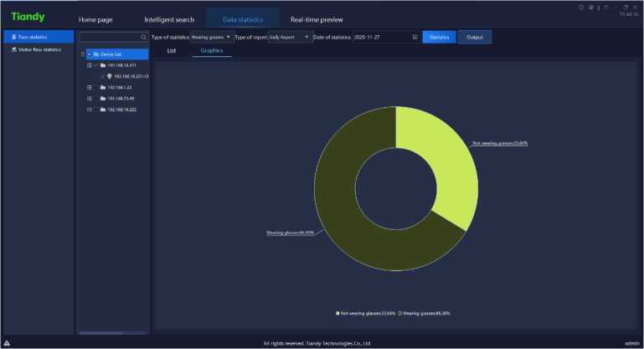The width and height of the screenshot is (644, 349).
Task: Click the Tiandy logo
Action: [28, 17]
